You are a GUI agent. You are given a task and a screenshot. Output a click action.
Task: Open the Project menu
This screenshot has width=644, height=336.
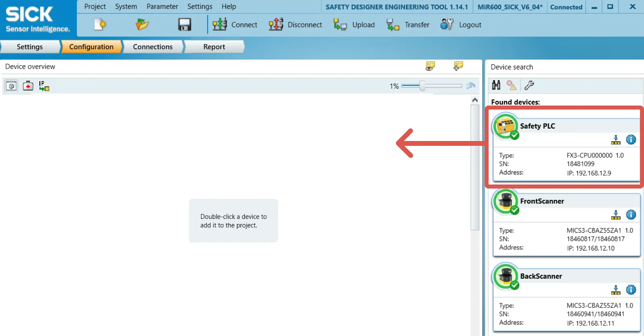click(x=95, y=6)
